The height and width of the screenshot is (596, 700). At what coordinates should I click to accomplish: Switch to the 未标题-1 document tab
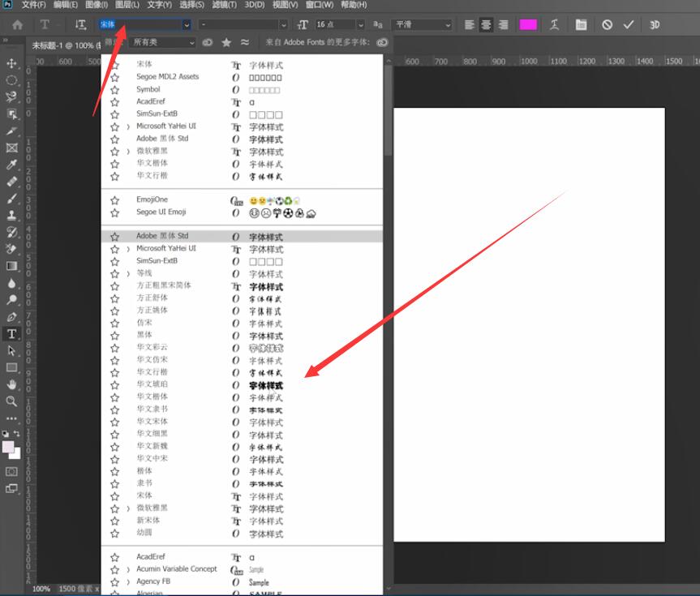(x=66, y=45)
